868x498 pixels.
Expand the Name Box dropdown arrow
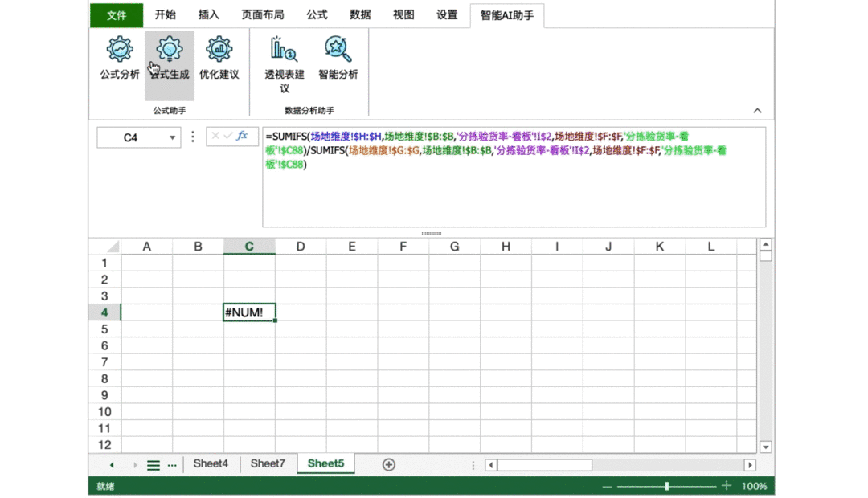172,138
